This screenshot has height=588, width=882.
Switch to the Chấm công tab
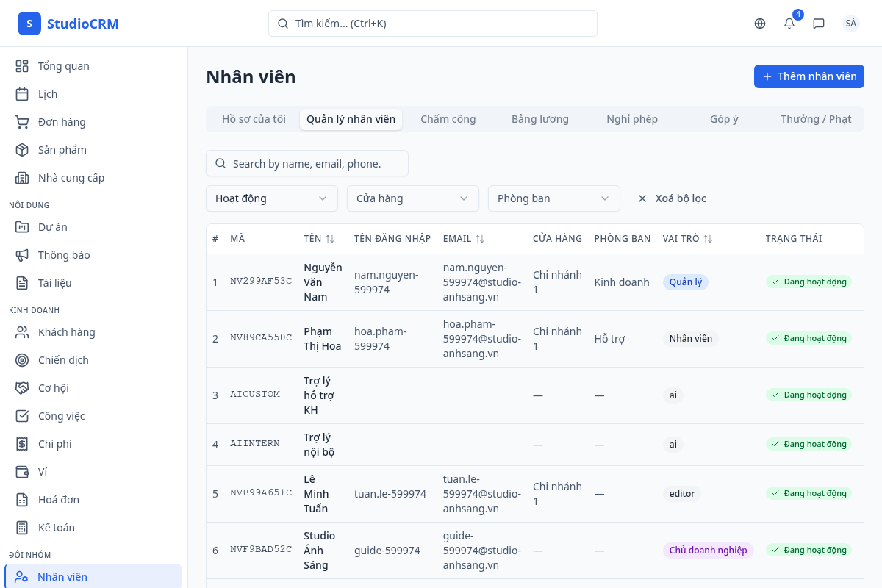[x=448, y=119]
